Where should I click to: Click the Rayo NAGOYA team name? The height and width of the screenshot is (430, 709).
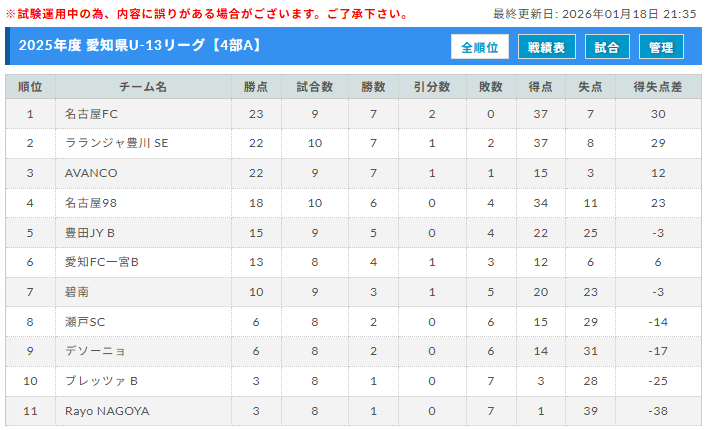[x=106, y=411]
